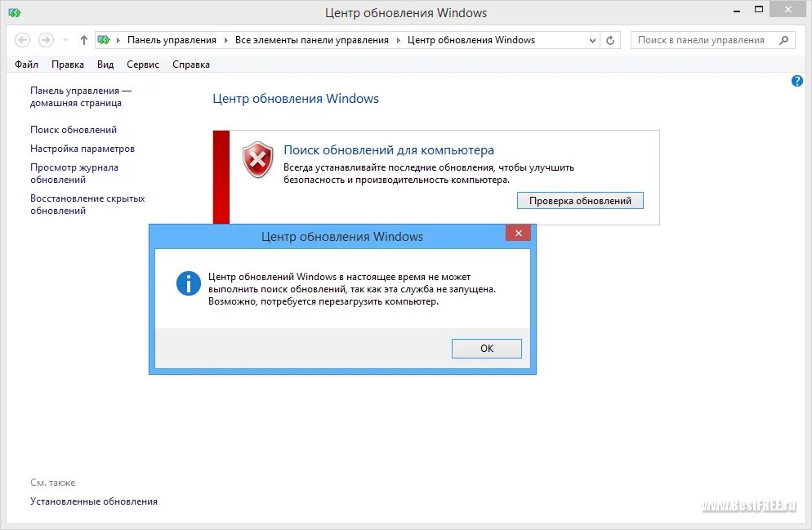The width and height of the screenshot is (812, 530).
Task: Open the Вид menu
Action: [105, 65]
